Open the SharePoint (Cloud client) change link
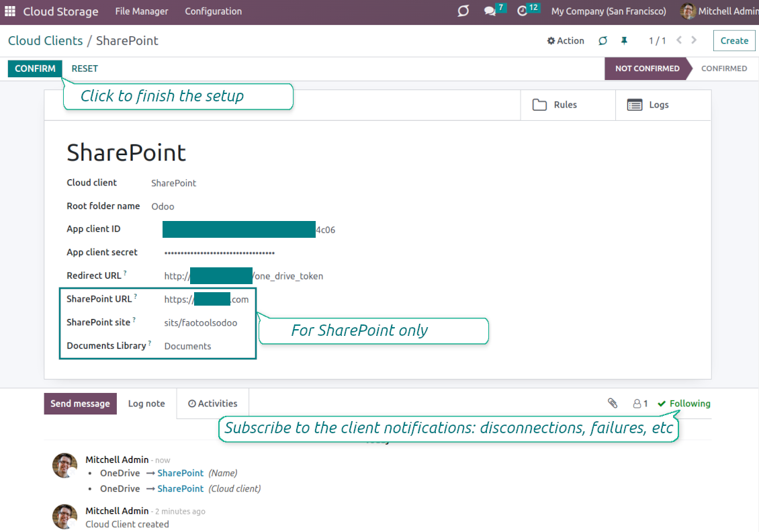Screen dimensions: 759x532 point(180,488)
